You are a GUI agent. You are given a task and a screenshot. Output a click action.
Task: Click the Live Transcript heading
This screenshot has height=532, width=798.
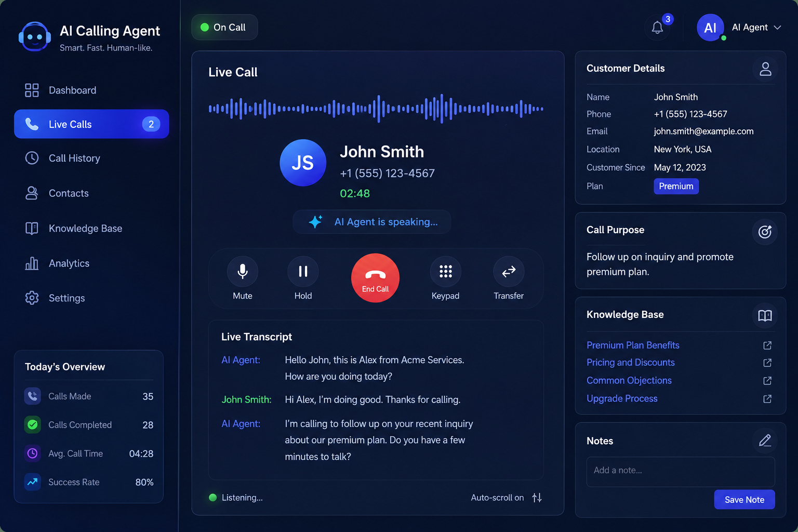point(257,337)
